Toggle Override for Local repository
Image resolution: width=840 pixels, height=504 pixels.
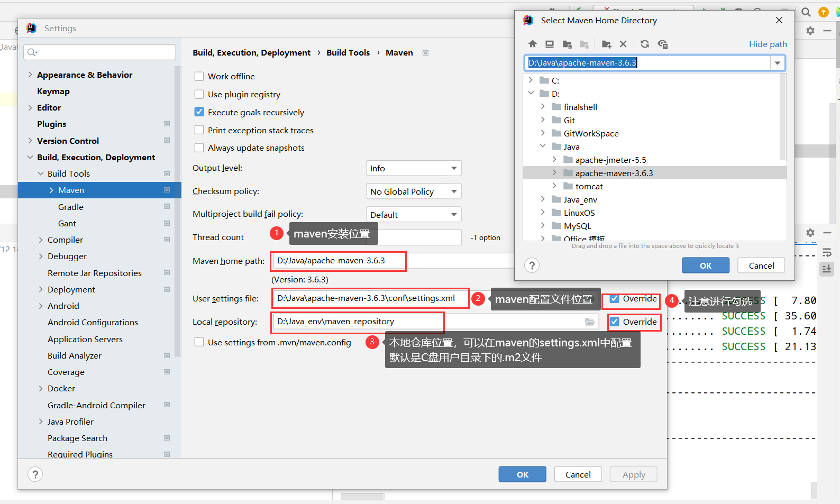point(614,322)
